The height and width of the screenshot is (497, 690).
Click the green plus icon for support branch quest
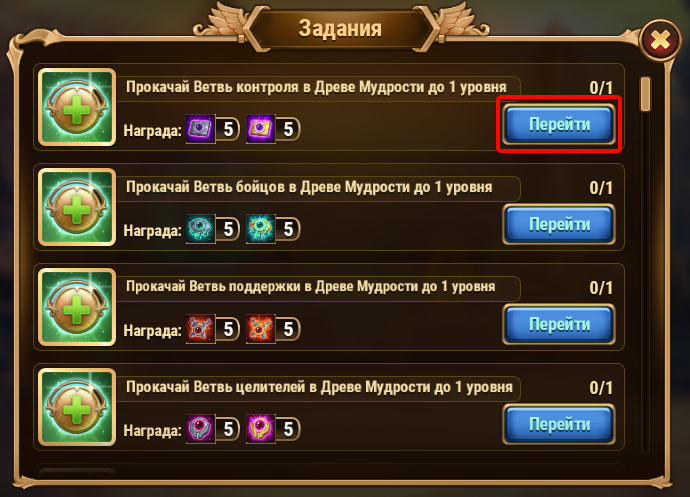tap(77, 307)
